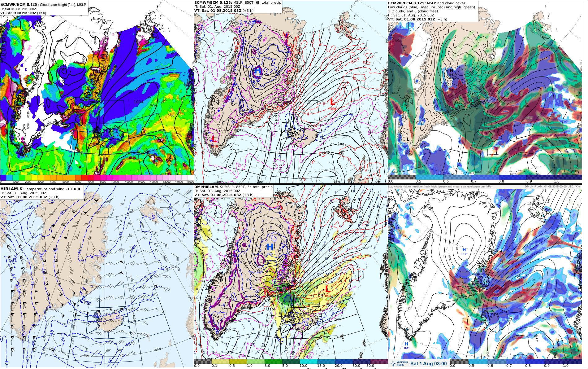Screen dimensions: 588x369
Task: Click the H 1021 marker on the Veðurstofa cloud map
Action: [x=407, y=346]
